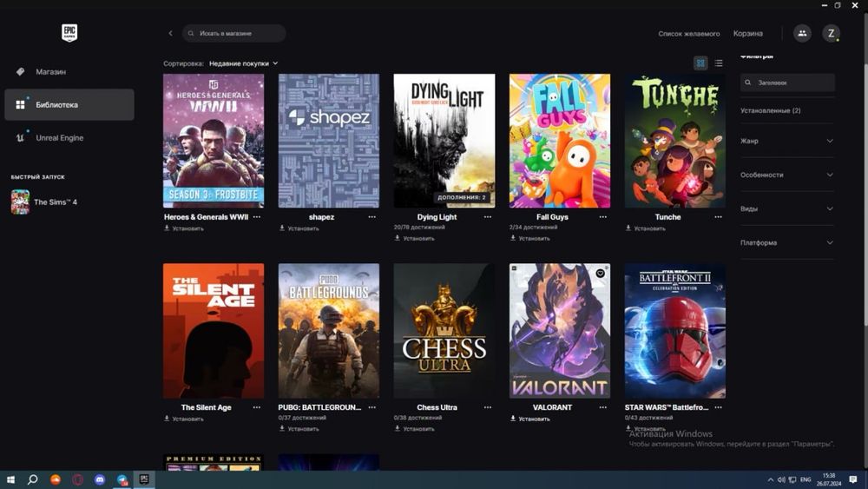Open Discord from the taskbar
The image size is (868, 489).
click(x=100, y=479)
